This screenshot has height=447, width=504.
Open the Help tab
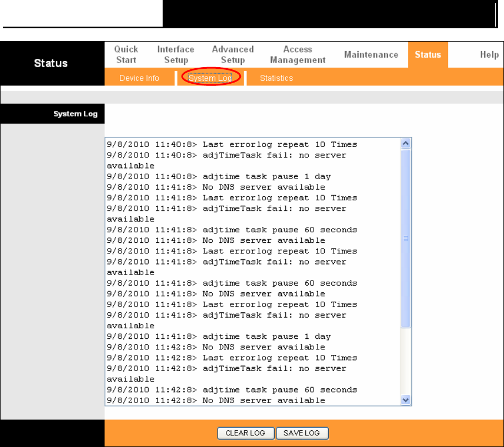[x=489, y=54]
